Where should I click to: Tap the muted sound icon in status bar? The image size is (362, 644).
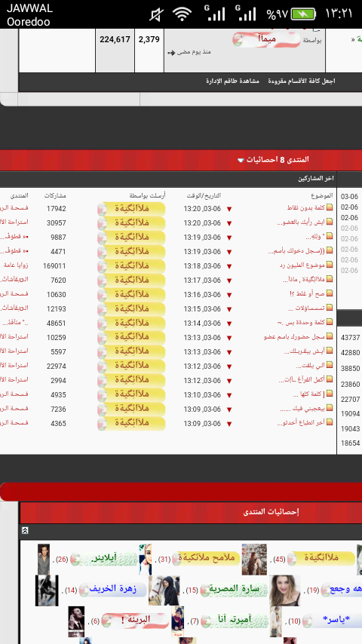click(x=156, y=15)
